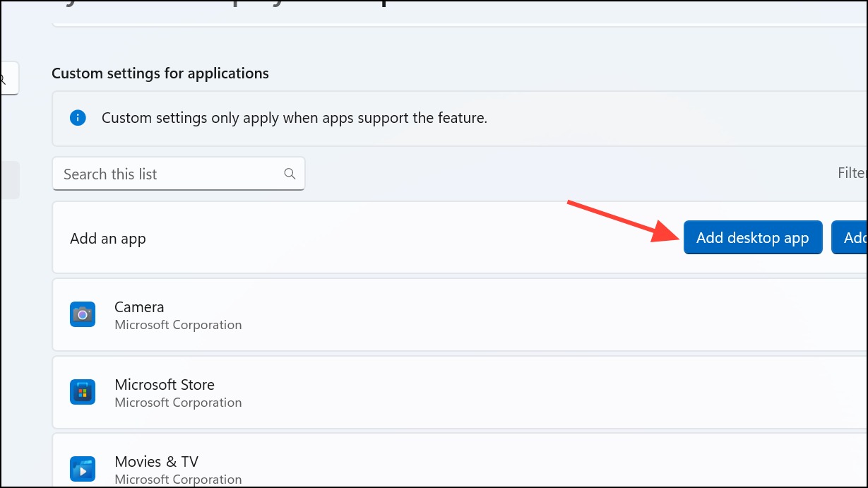Screen dimensions: 868x488
Task: Click the Microsoft Corporation text under Camera
Action: pos(178,325)
